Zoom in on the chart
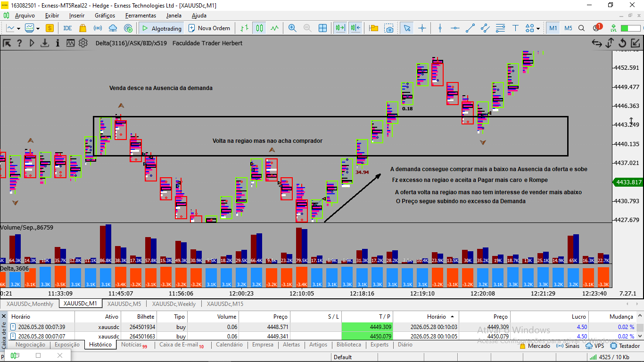This screenshot has width=644, height=362. (x=292, y=28)
